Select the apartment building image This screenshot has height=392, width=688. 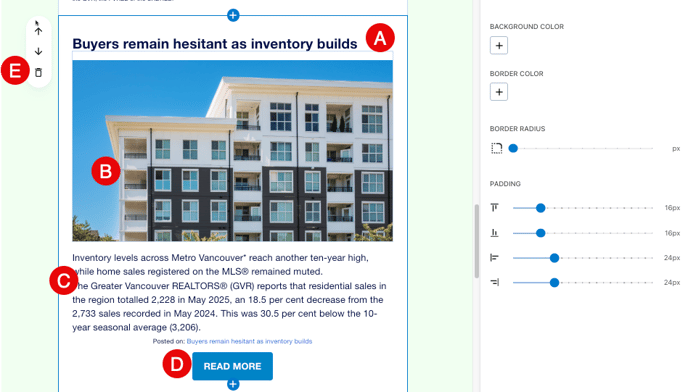point(233,151)
